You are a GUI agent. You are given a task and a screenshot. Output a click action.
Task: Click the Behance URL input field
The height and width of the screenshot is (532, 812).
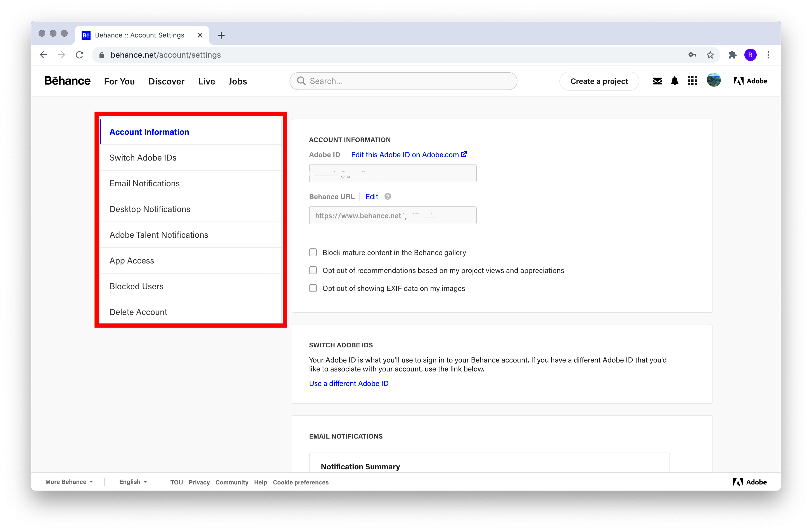point(392,215)
